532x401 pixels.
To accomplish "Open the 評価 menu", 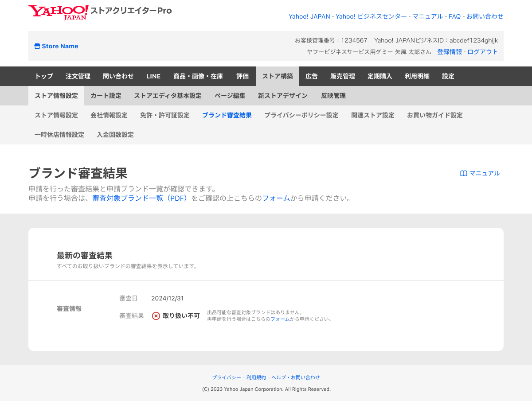I will (x=243, y=76).
